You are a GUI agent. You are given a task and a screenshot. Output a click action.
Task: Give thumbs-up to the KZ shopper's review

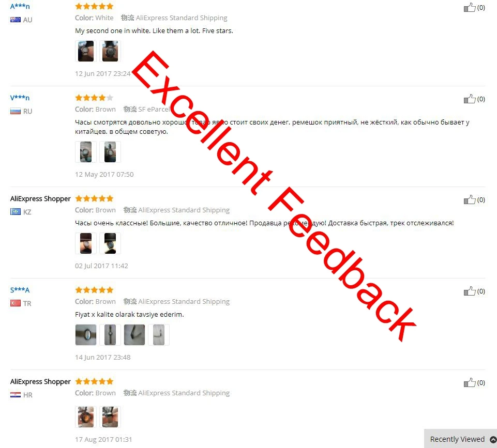point(470,199)
